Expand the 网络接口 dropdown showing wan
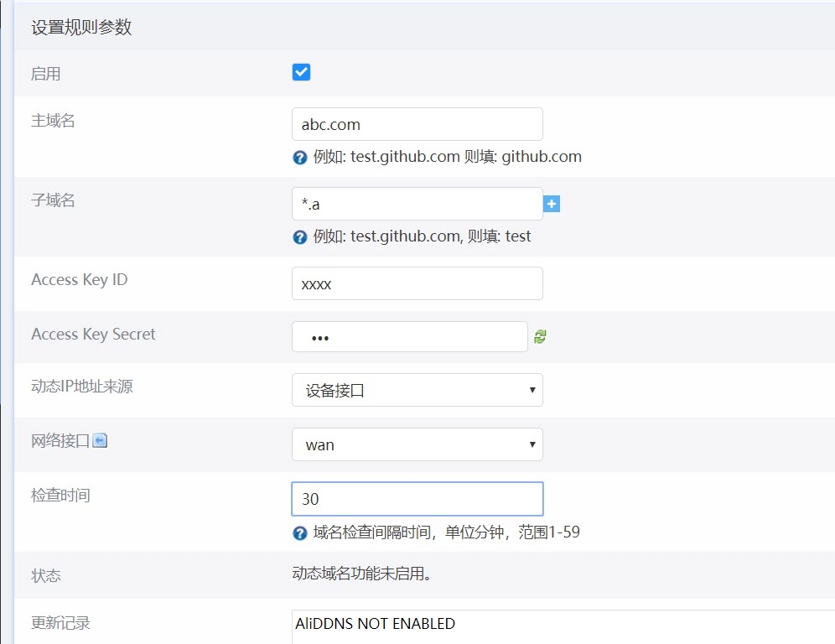The image size is (835, 644). tap(417, 444)
